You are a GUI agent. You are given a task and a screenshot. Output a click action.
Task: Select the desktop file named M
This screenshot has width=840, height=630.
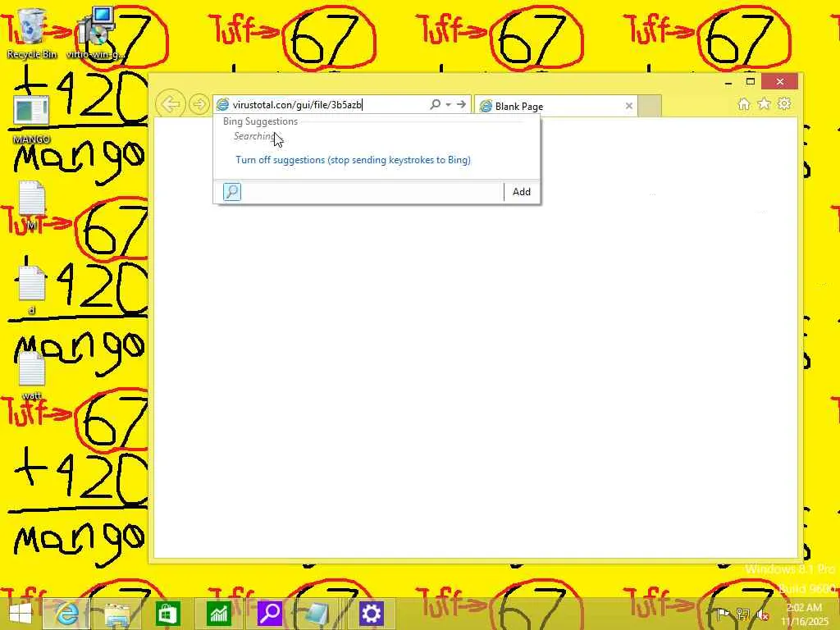pos(32,206)
